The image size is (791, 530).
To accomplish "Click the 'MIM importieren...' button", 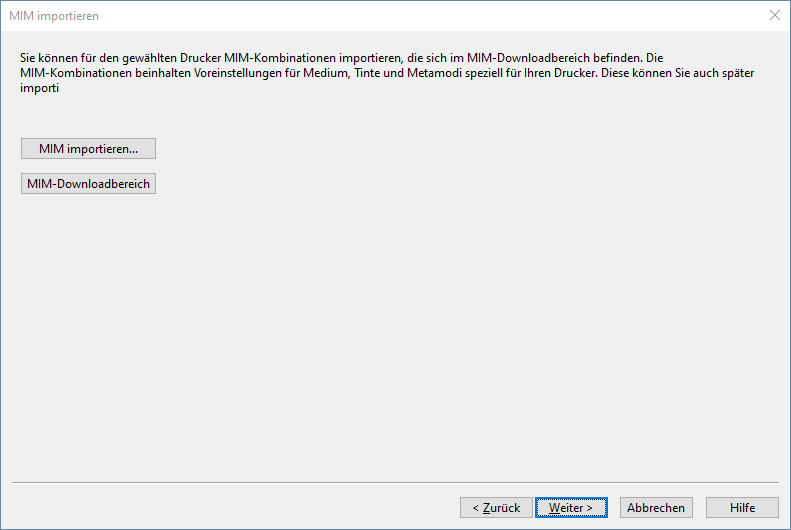I will (88, 148).
